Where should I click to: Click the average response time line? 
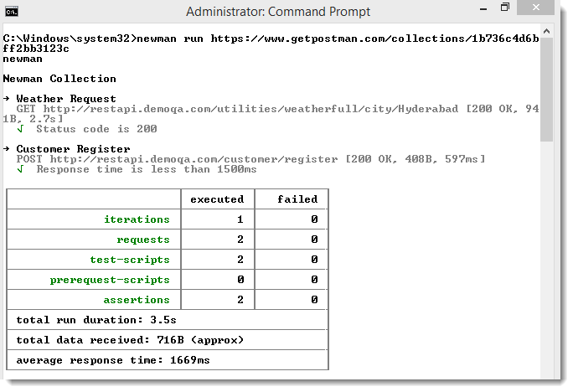113,360
